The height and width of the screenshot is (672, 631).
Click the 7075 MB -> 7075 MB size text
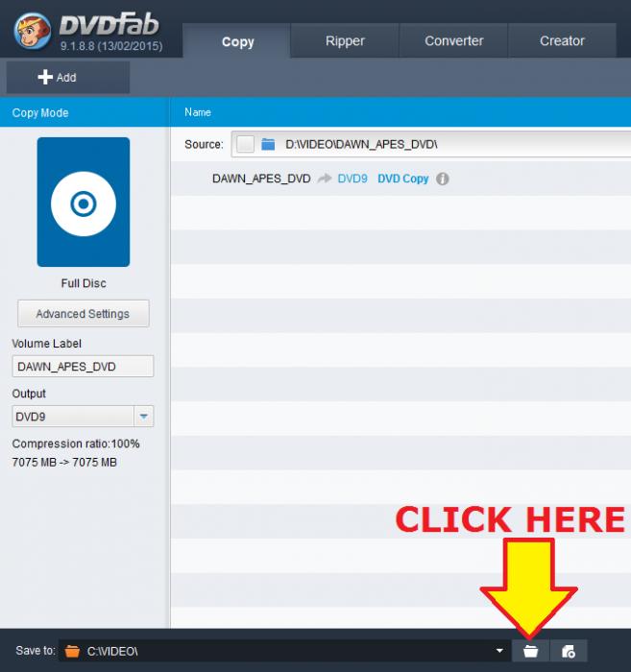pos(64,463)
